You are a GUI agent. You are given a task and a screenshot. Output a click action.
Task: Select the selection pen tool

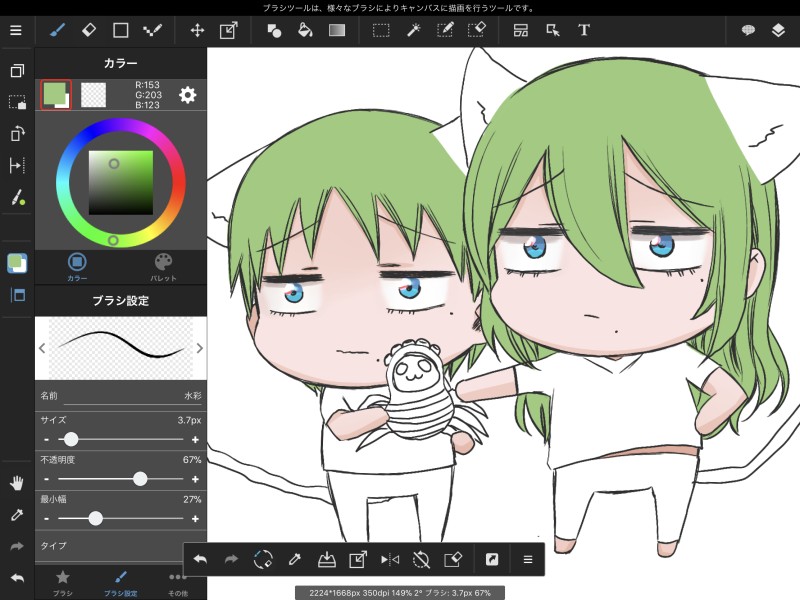[445, 31]
